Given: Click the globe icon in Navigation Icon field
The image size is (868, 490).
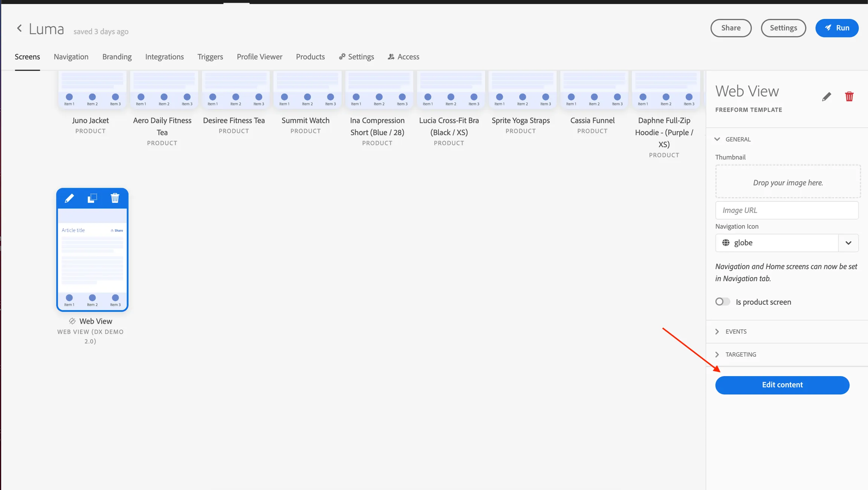Looking at the screenshot, I should coord(726,243).
